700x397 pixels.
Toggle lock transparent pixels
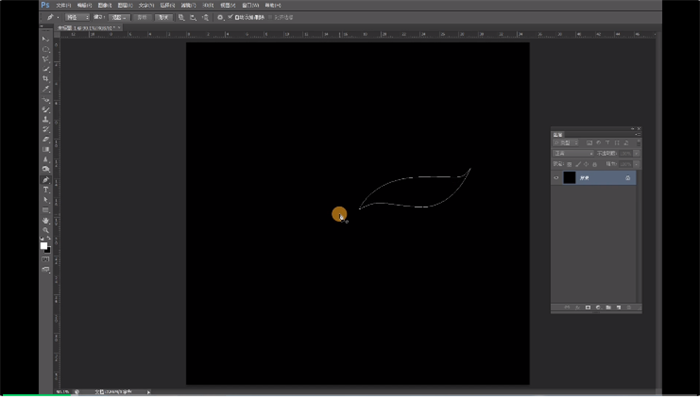[x=569, y=164]
